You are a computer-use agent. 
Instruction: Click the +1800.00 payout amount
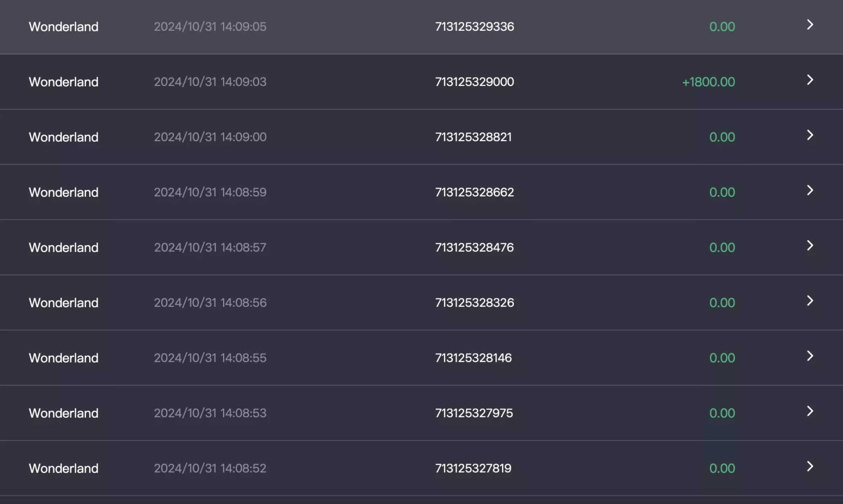(709, 82)
